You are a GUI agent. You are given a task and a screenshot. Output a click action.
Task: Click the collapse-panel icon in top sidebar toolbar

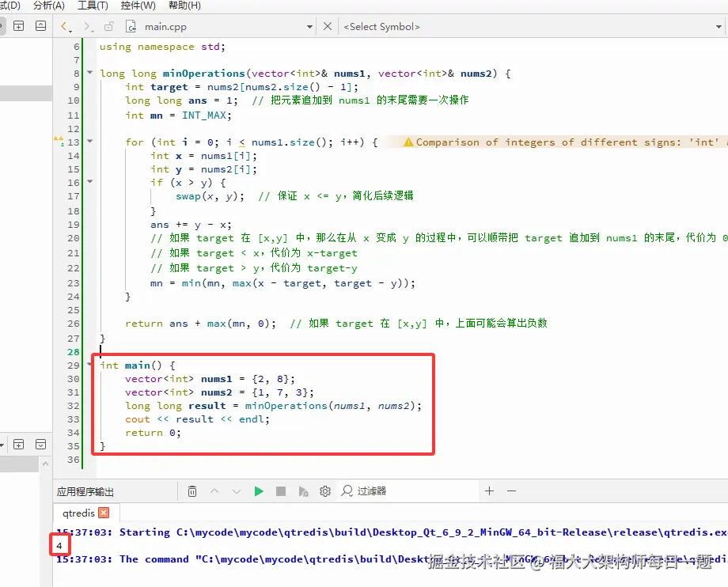tap(41, 26)
